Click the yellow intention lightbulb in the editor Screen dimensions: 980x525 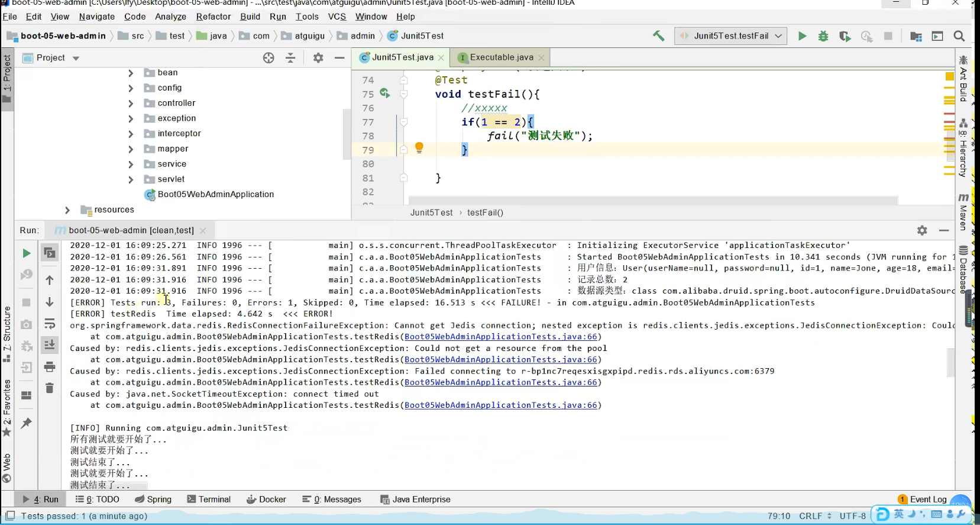coord(419,147)
